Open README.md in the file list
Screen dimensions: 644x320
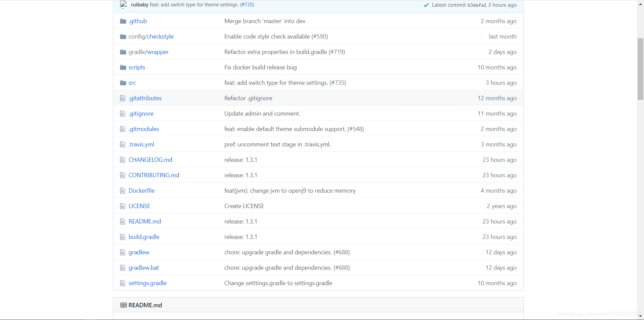pyautogui.click(x=145, y=221)
